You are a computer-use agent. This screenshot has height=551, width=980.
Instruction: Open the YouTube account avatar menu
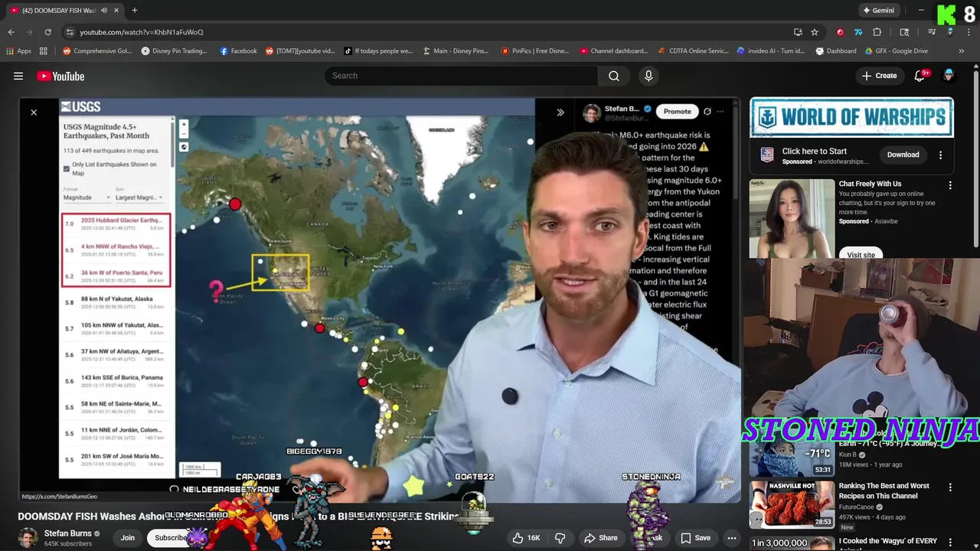(949, 75)
